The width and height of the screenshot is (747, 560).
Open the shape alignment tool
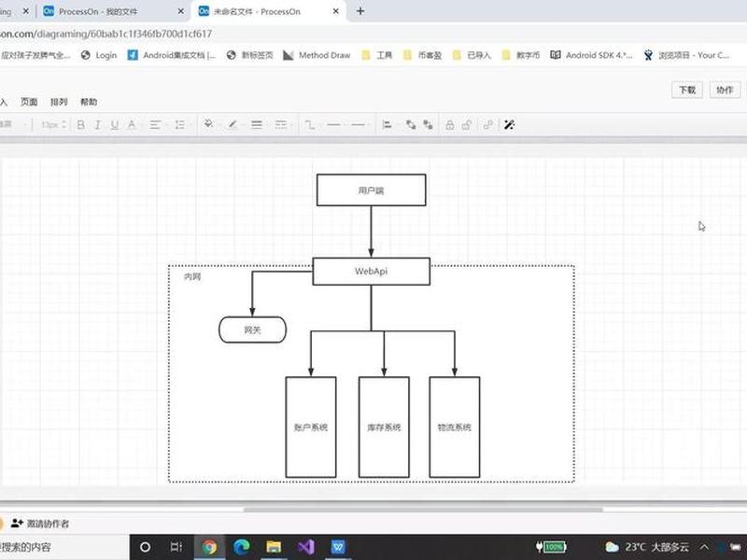[x=387, y=125]
